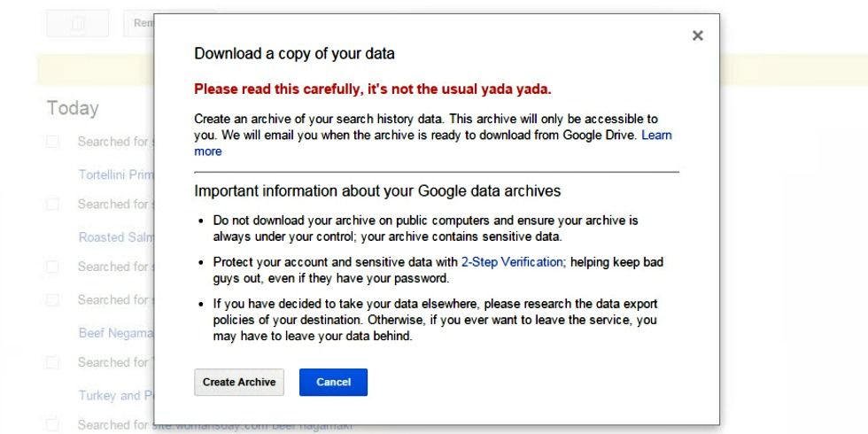Tick checkbox of search directly above Roasted Salm

tap(52, 205)
